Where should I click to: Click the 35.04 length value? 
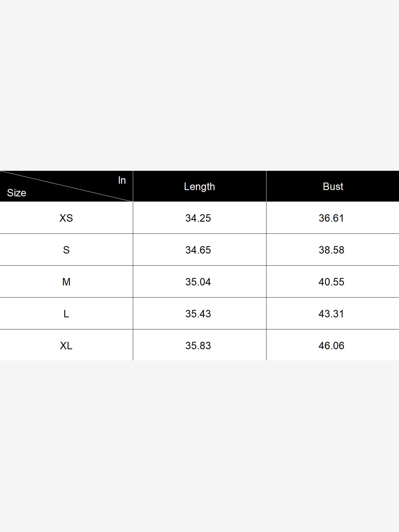point(198,282)
